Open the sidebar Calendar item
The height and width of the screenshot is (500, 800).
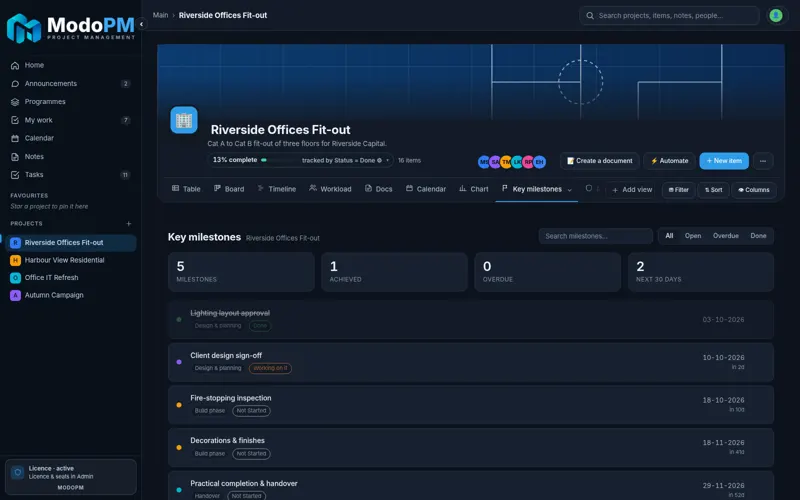tap(70, 138)
